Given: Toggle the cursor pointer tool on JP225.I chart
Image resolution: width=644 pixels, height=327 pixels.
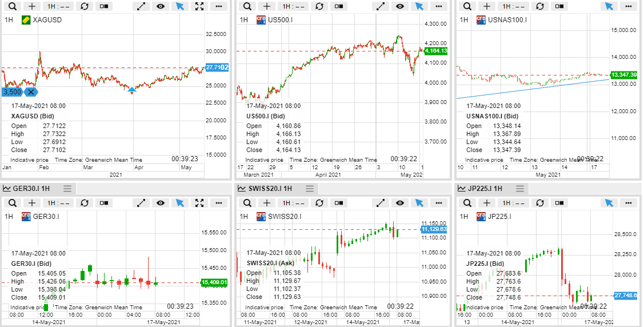Looking at the screenshot, I should coord(609,203).
